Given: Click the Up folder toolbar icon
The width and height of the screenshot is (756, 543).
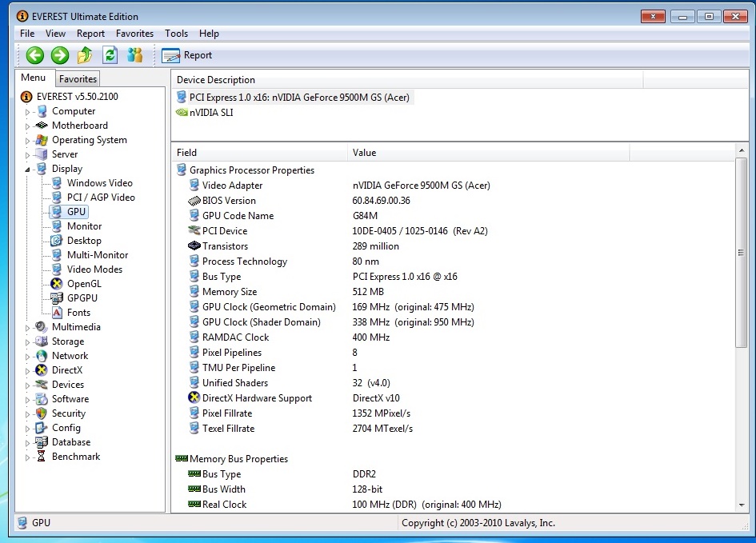Looking at the screenshot, I should click(x=85, y=55).
